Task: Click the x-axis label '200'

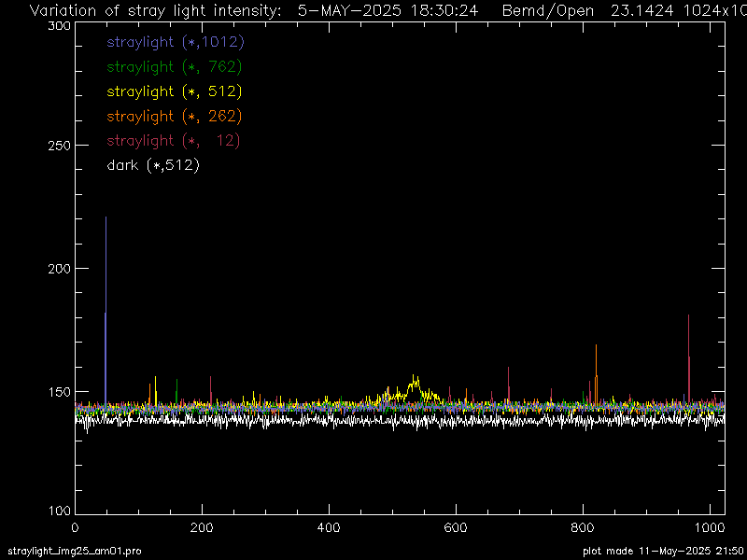Action: coord(202,527)
